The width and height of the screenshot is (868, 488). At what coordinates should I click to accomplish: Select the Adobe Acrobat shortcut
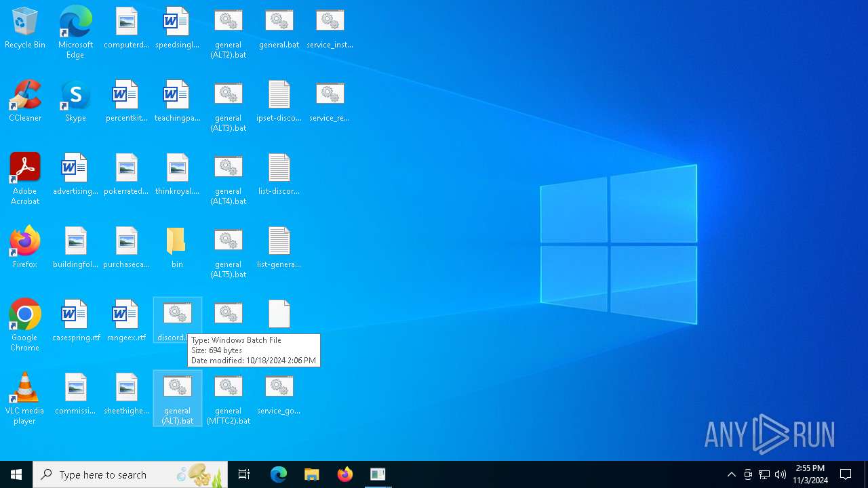point(25,179)
